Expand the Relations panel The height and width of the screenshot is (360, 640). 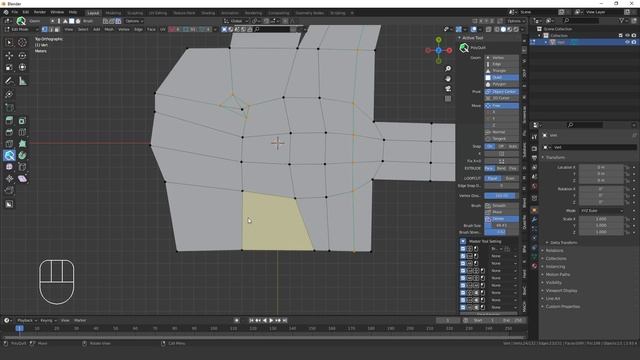coord(554,250)
